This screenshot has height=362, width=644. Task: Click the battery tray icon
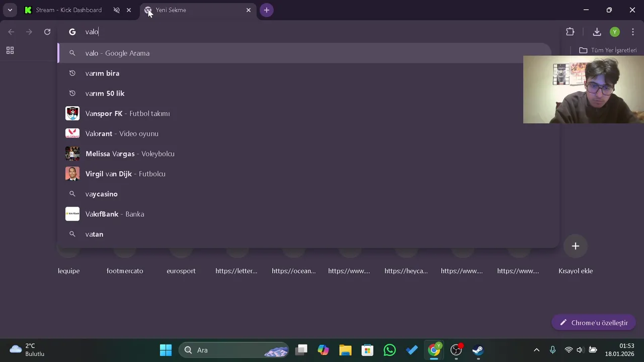click(x=593, y=350)
